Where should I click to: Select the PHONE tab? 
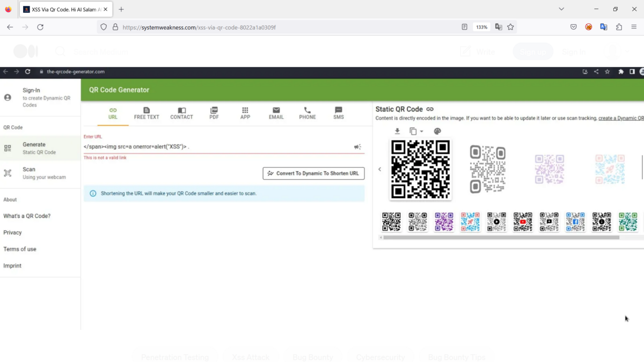coord(308,113)
